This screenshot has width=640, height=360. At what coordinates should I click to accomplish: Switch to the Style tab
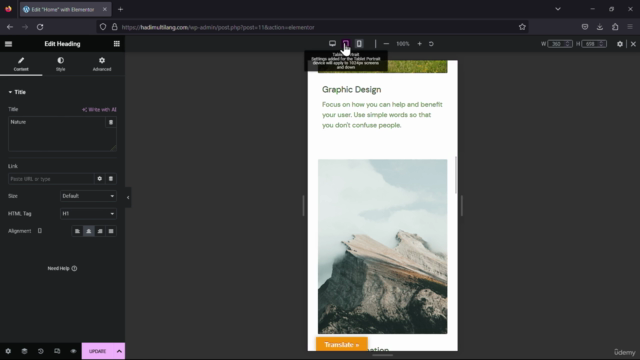60,64
